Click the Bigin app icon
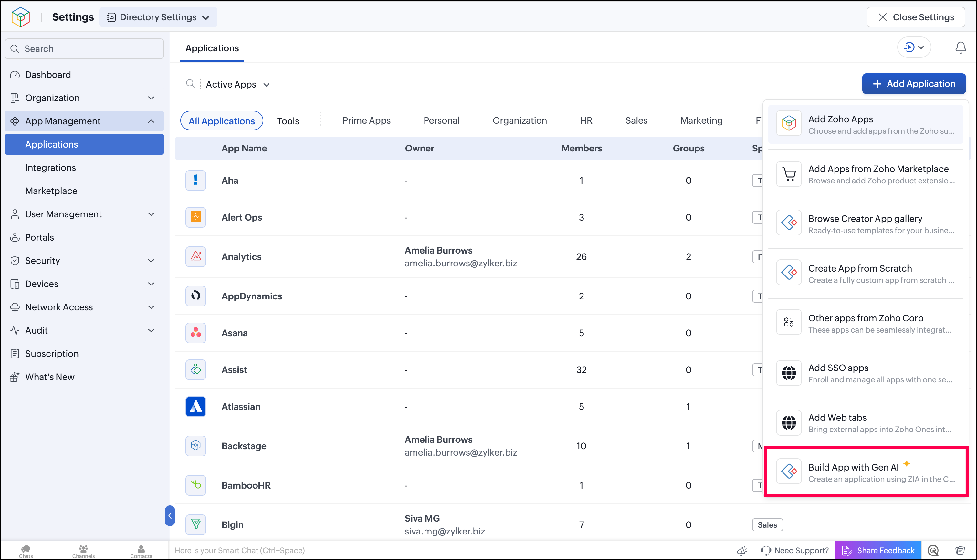Screen dimensions: 977x560 196,524
